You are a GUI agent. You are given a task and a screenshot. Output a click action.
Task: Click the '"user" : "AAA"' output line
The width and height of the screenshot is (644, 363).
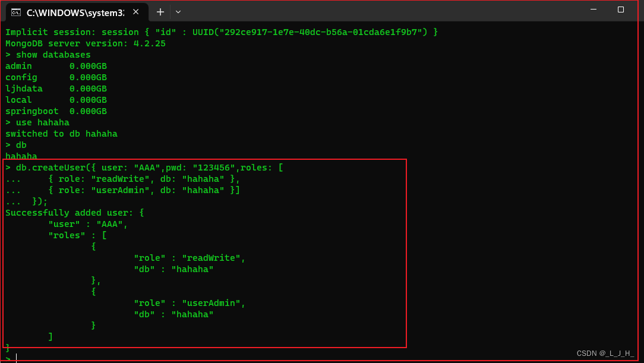[x=88, y=224]
